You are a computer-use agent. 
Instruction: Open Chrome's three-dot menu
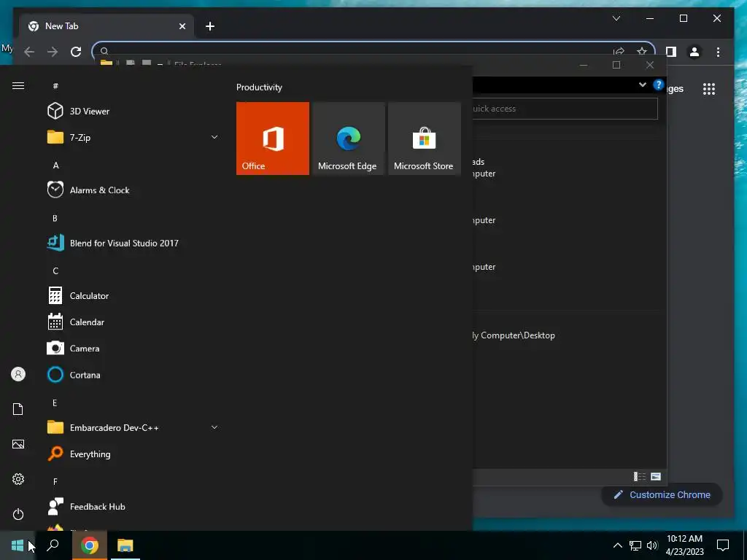coord(718,52)
